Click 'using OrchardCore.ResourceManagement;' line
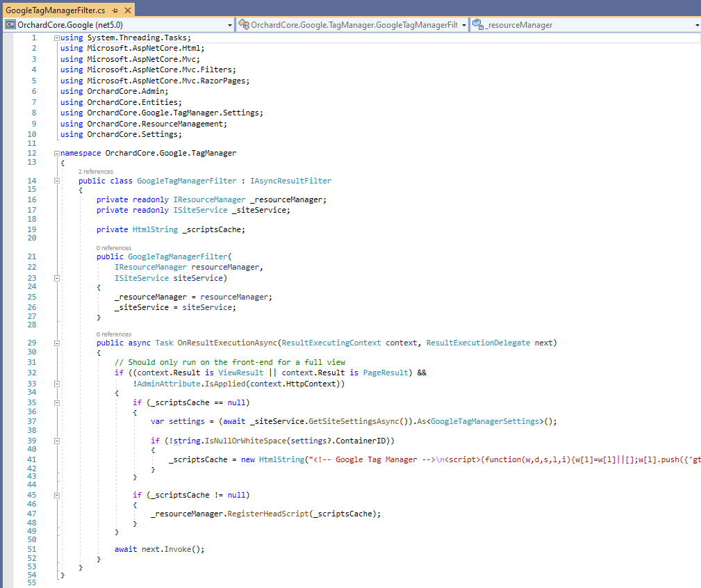The height and width of the screenshot is (588, 701). 144,124
